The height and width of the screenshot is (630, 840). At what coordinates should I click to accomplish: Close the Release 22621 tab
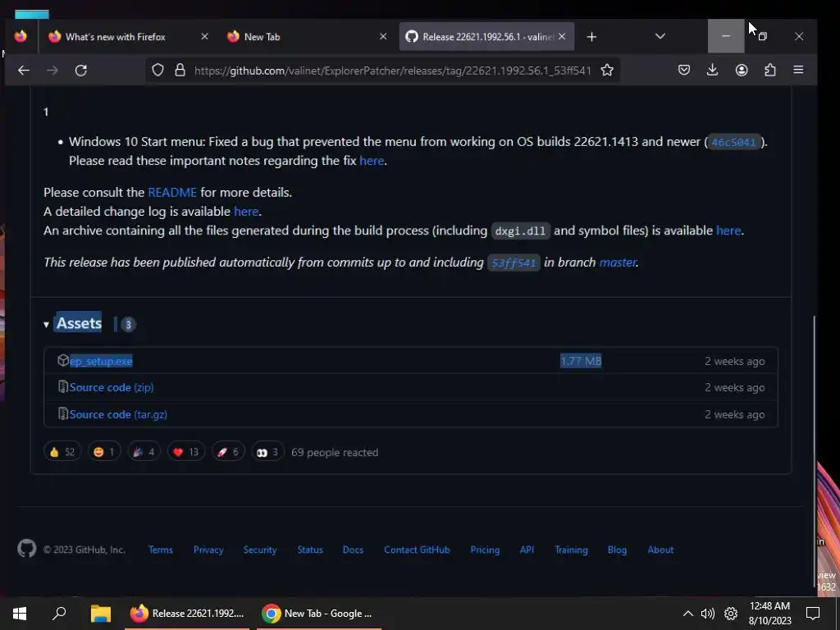[562, 36]
